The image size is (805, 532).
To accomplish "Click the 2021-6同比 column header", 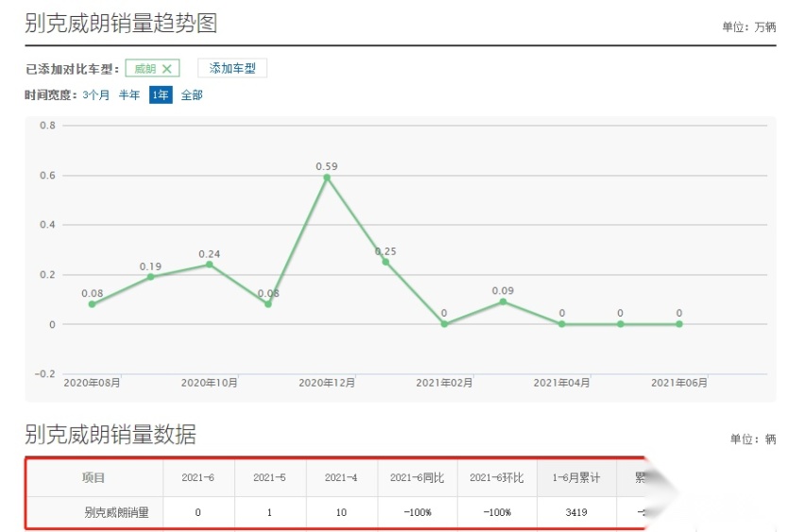I will 417,477.
